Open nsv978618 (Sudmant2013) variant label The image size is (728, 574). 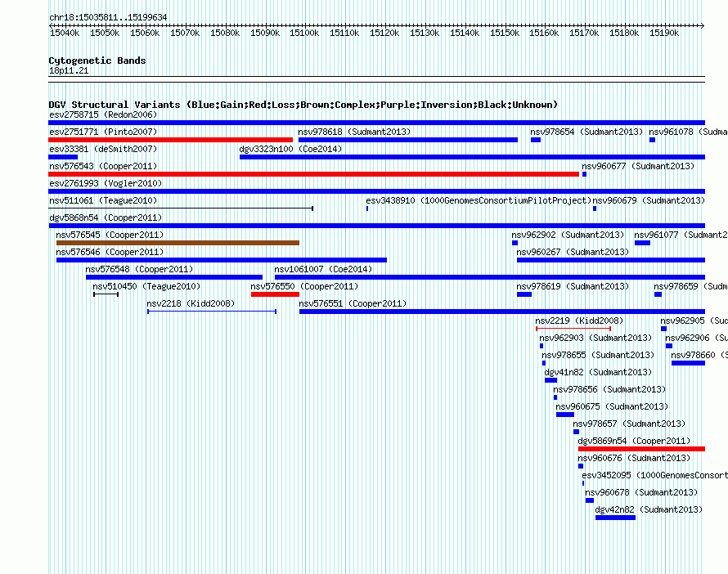coord(354,132)
